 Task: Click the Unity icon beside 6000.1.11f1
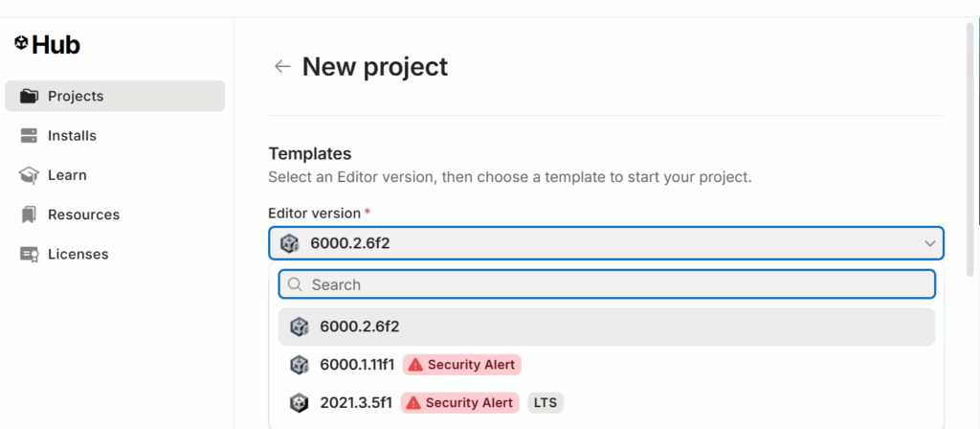(300, 365)
